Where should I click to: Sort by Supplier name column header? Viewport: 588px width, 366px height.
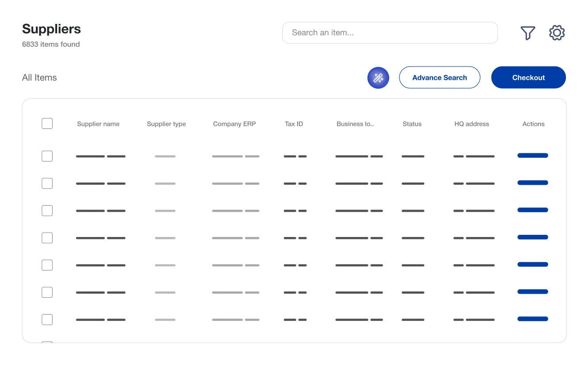pyautogui.click(x=98, y=124)
